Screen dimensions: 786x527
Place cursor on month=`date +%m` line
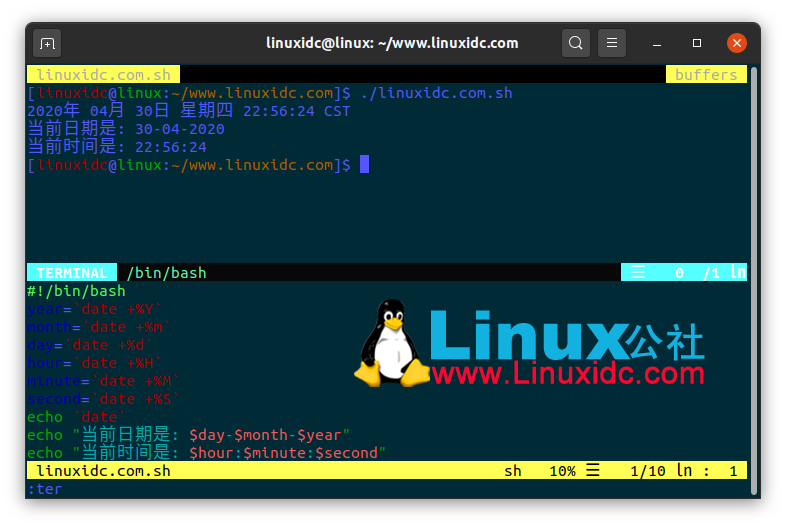pyautogui.click(x=99, y=327)
